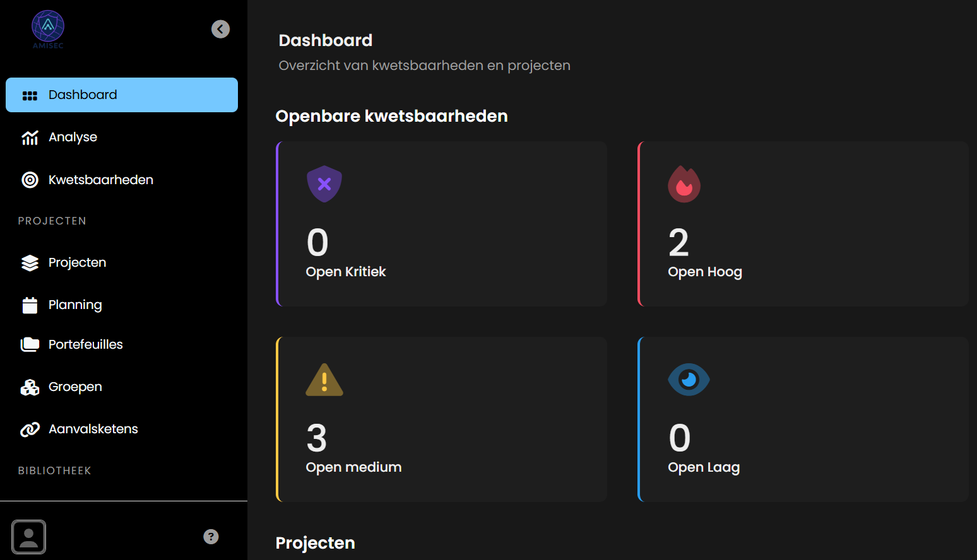Click the eye icon on Open Laag
This screenshot has height=560, width=977.
689,380
